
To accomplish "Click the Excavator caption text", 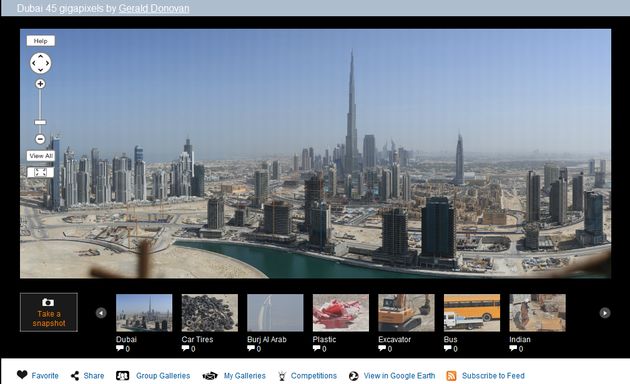I will [395, 339].
